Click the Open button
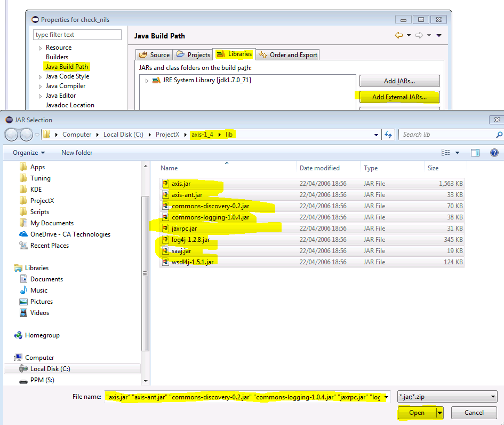The height and width of the screenshot is (425, 504). tap(417, 413)
